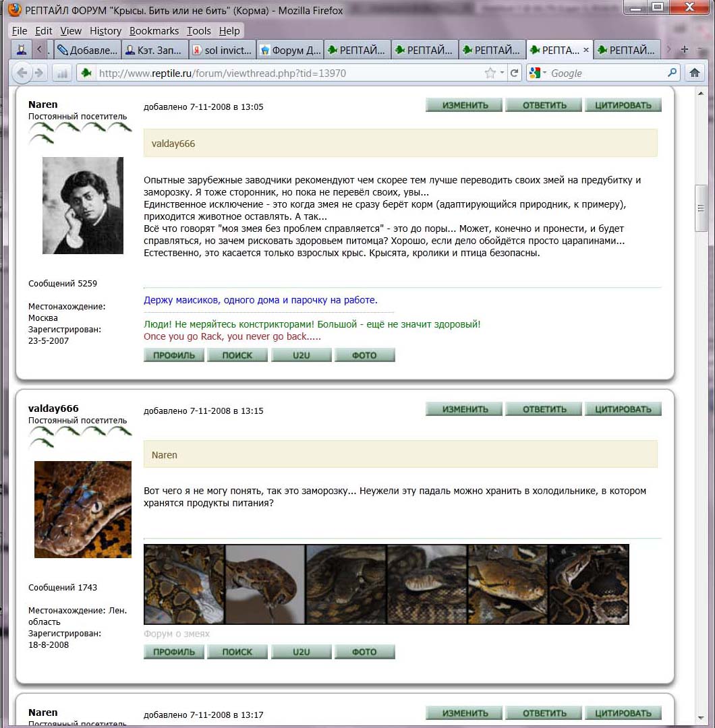
Task: Click the snake photo strip signature
Action: click(386, 584)
